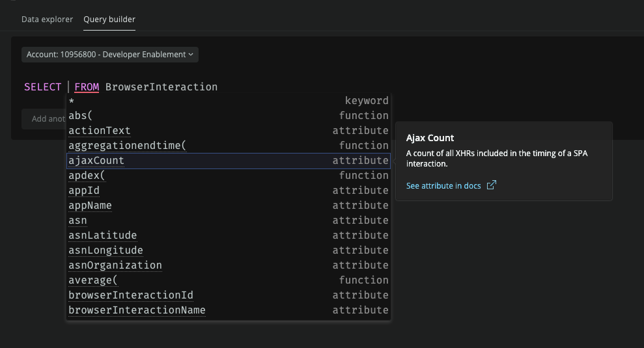Pick the appId attribute suggestion
644x348 pixels.
(229, 191)
